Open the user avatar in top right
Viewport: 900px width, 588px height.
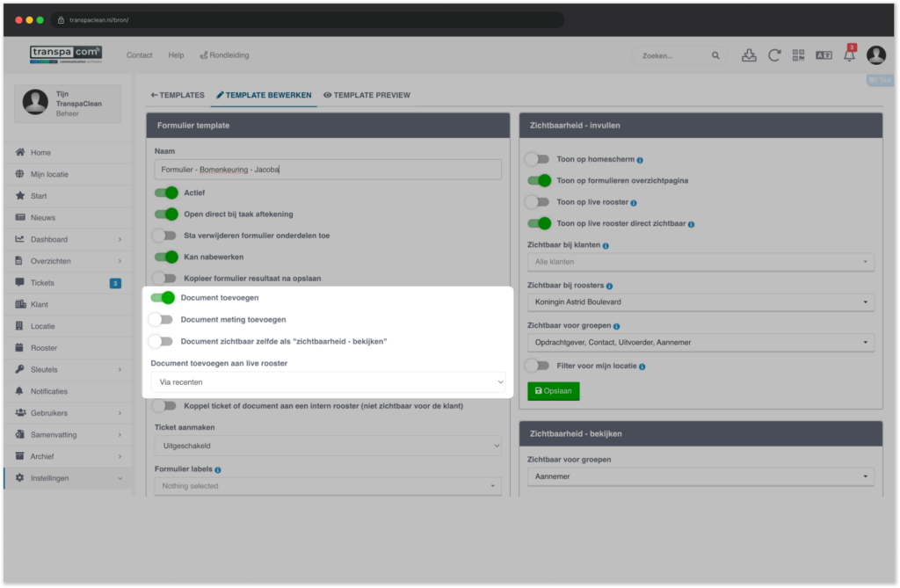tap(876, 55)
